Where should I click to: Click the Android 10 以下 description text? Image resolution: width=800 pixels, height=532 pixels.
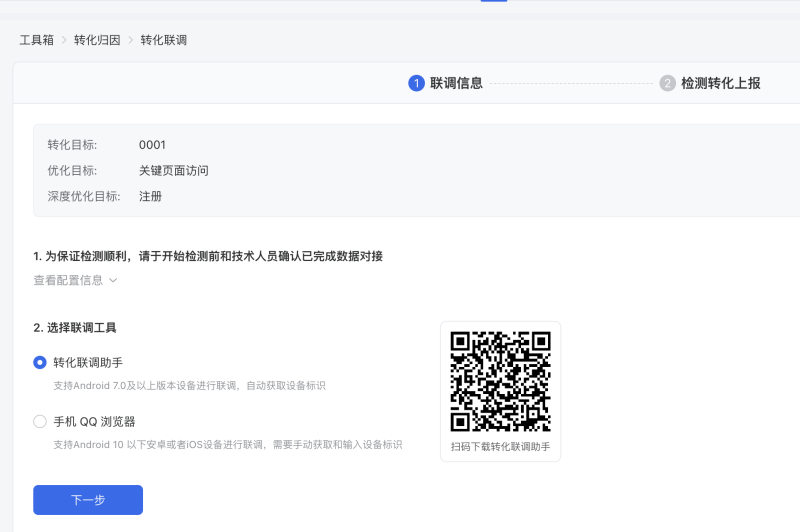pyautogui.click(x=228, y=445)
